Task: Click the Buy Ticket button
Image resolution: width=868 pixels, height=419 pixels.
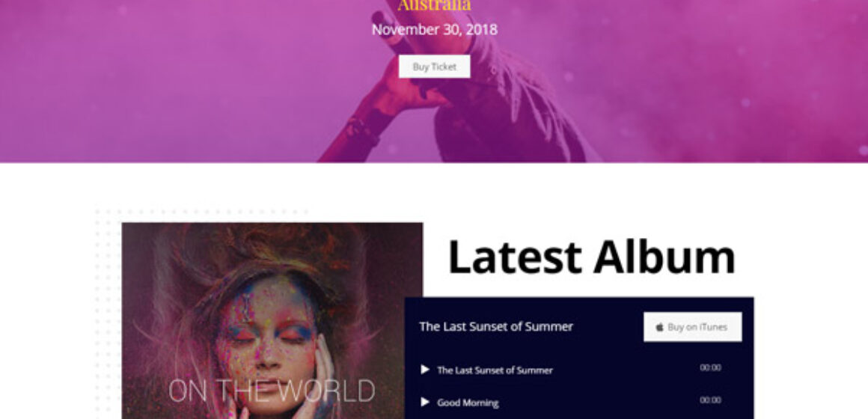Action: tap(435, 67)
